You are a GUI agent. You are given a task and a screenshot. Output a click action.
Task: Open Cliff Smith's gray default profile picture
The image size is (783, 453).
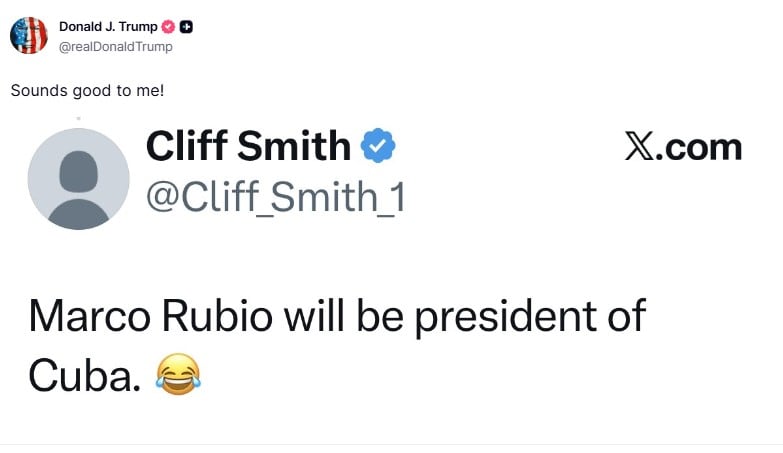[78, 179]
